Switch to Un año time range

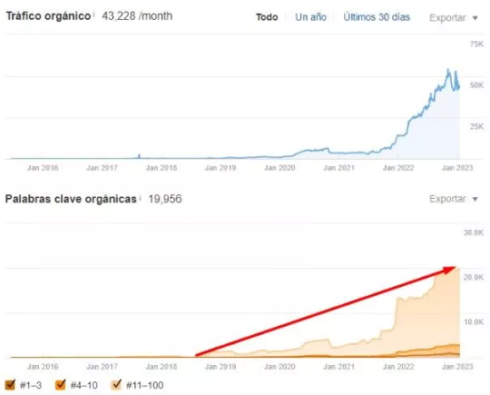pos(311,17)
